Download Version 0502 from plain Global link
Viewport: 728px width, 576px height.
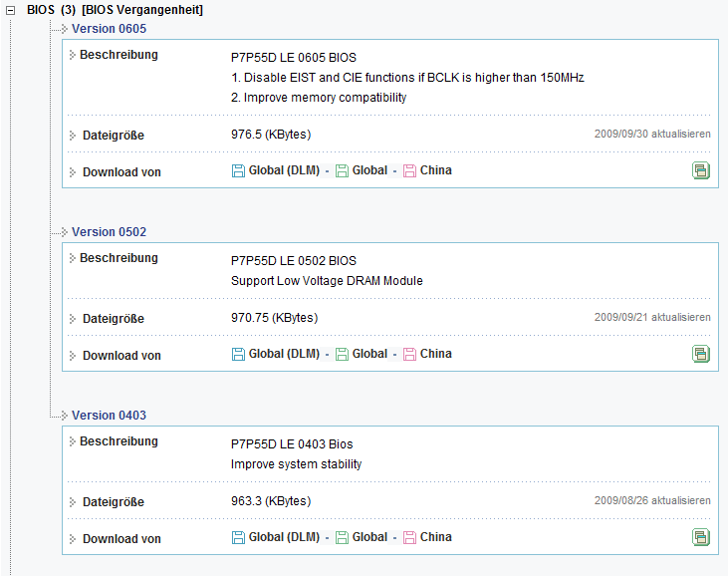[x=369, y=354]
